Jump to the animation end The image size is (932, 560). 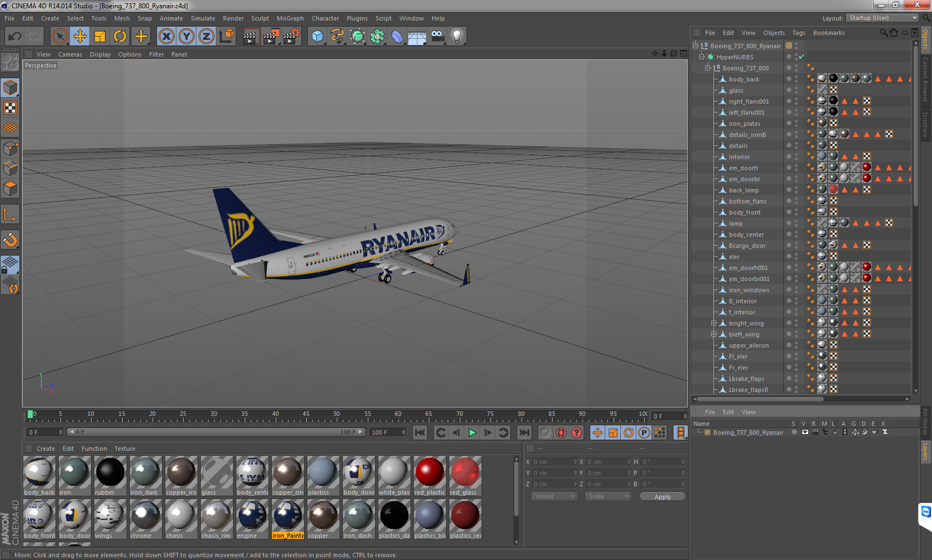[x=524, y=432]
